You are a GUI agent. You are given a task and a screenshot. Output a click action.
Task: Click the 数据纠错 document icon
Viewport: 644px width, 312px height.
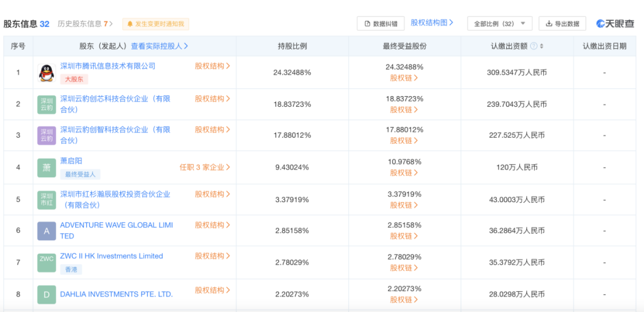[x=367, y=24]
